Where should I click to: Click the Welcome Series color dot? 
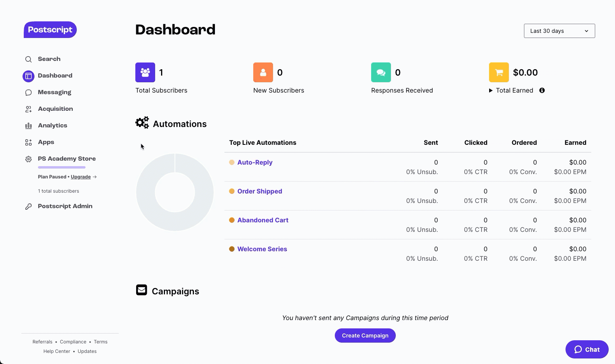pyautogui.click(x=232, y=249)
